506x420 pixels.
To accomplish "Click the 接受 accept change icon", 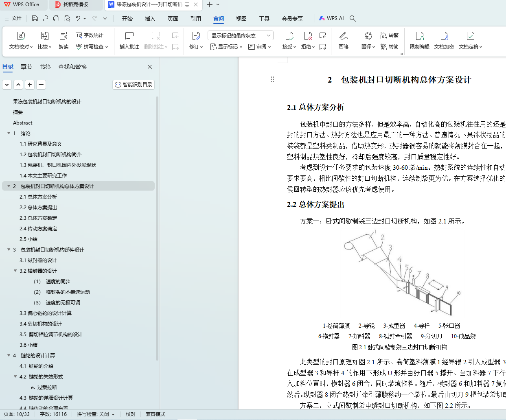I will click(x=289, y=36).
